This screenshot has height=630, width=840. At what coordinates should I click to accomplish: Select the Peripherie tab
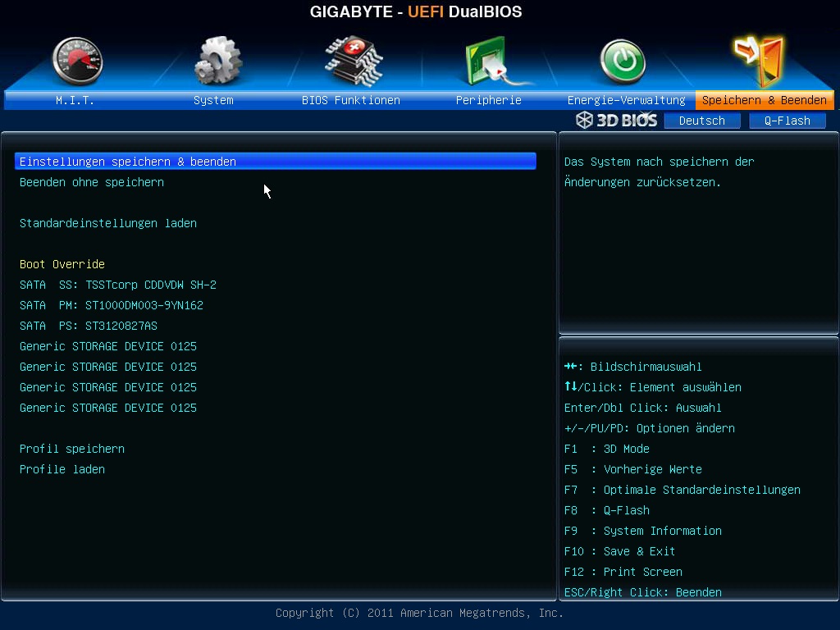pyautogui.click(x=489, y=100)
